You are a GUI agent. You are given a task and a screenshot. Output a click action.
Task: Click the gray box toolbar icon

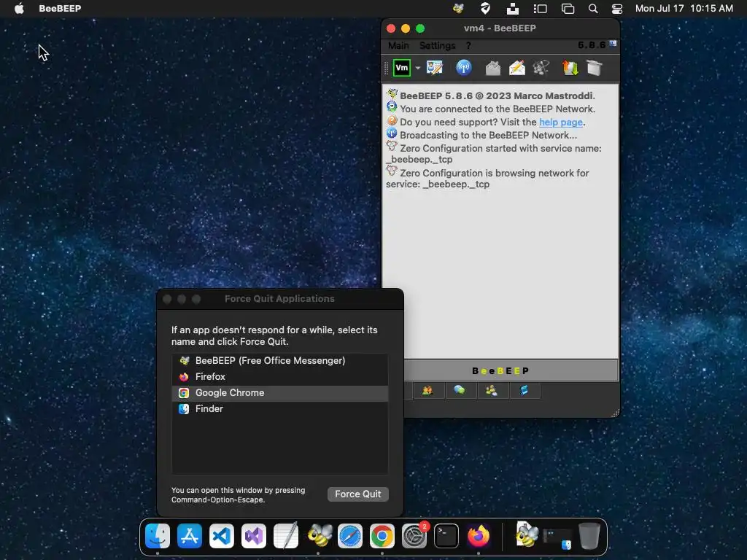pos(594,68)
